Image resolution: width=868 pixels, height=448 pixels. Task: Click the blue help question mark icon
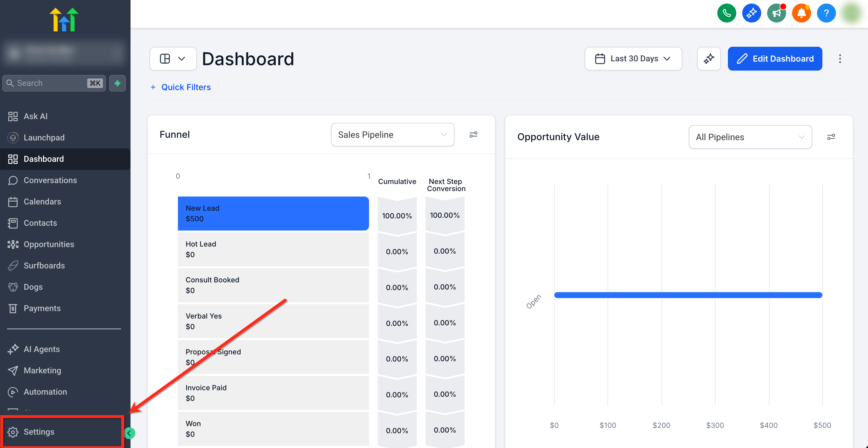(826, 13)
